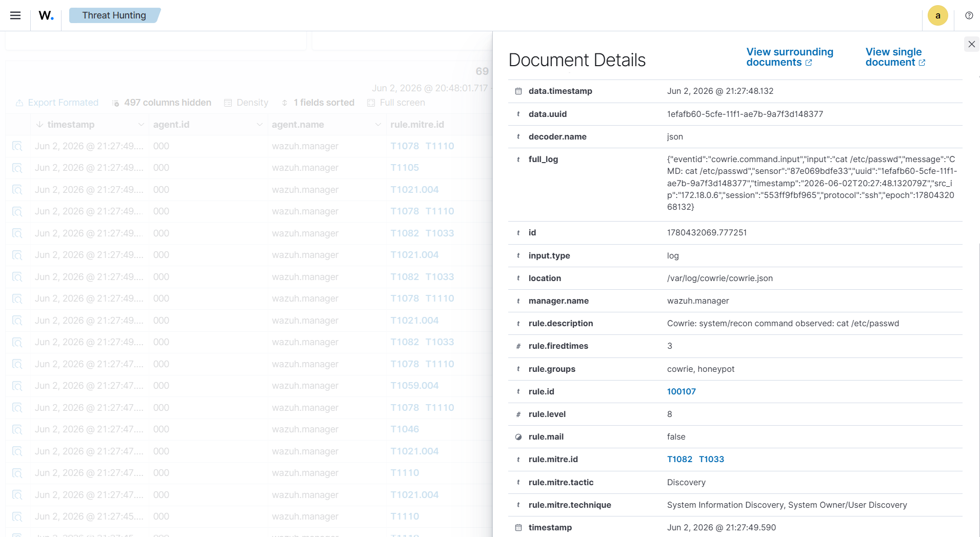This screenshot has height=537, width=980.
Task: Open the 497 columns hidden selector
Action: [x=162, y=103]
